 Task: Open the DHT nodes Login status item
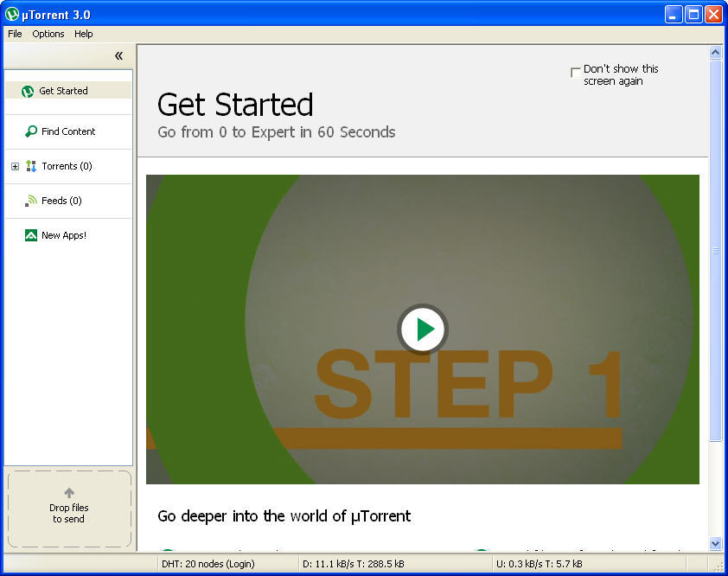pos(211,563)
